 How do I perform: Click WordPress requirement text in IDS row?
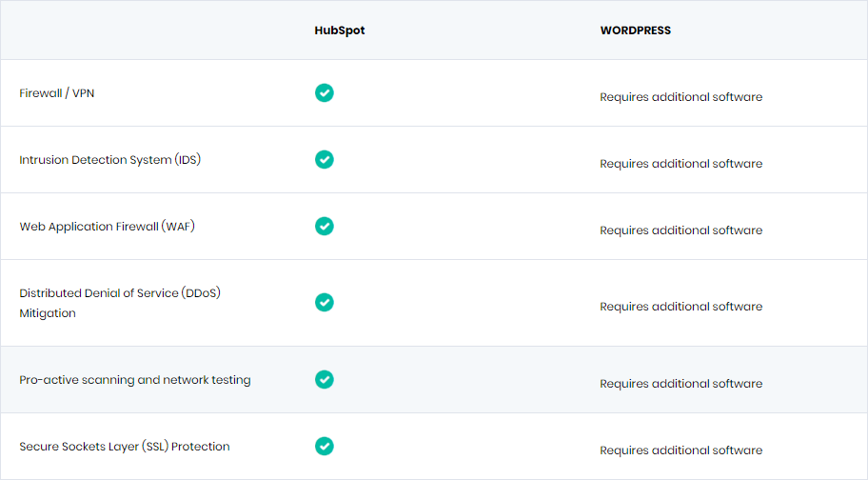681,163
